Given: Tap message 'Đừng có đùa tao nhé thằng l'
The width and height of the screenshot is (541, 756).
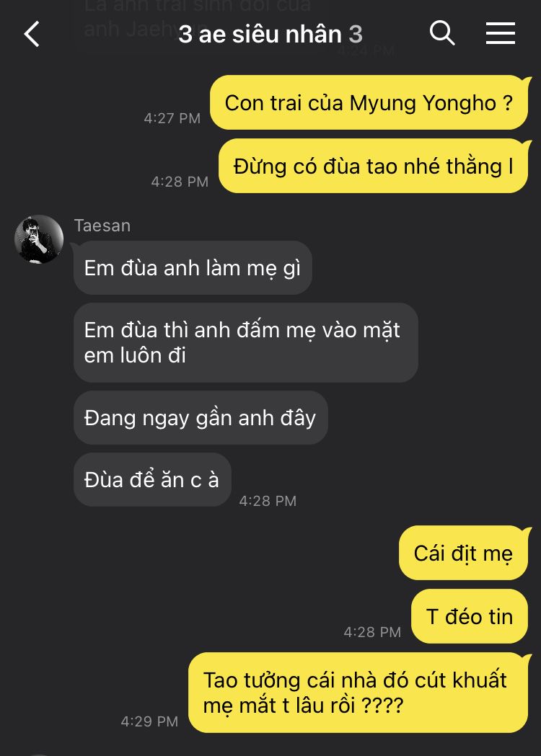Looking at the screenshot, I should pyautogui.click(x=374, y=166).
